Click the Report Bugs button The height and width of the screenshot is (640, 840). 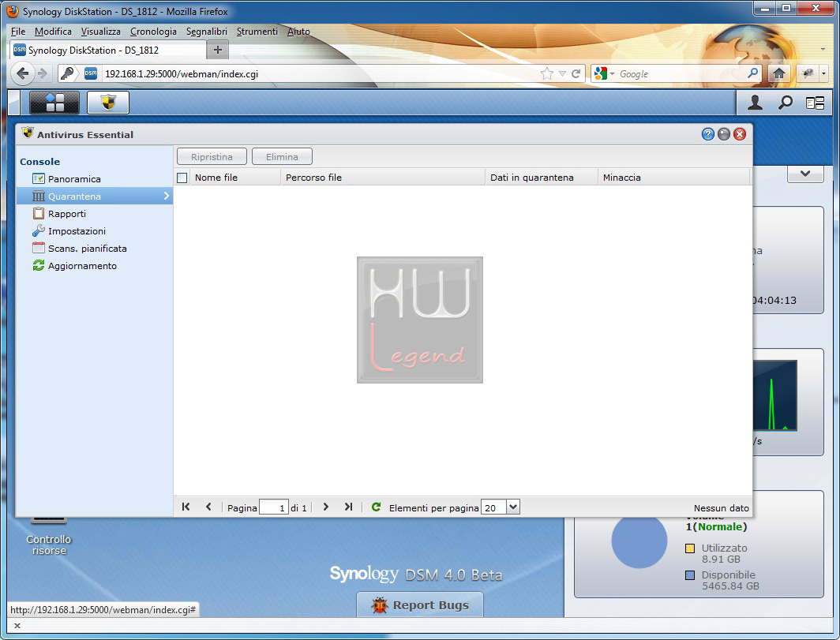[x=420, y=605]
